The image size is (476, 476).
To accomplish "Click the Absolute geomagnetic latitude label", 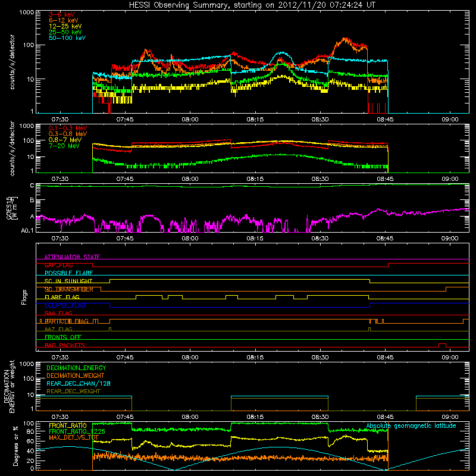I will 411,426.
